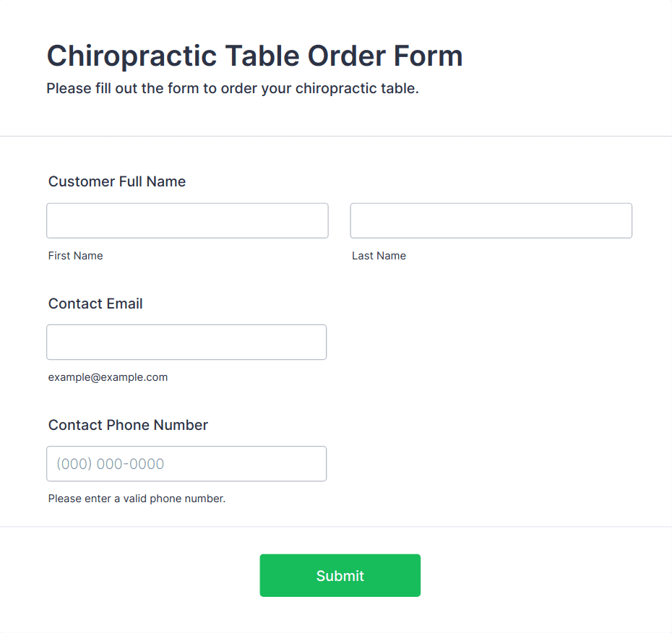The width and height of the screenshot is (672, 633).
Task: Click the First Name sublabel text
Action: tap(75, 256)
